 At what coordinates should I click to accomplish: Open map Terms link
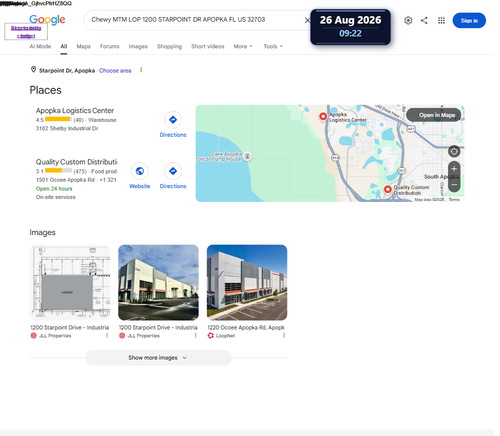(x=454, y=199)
